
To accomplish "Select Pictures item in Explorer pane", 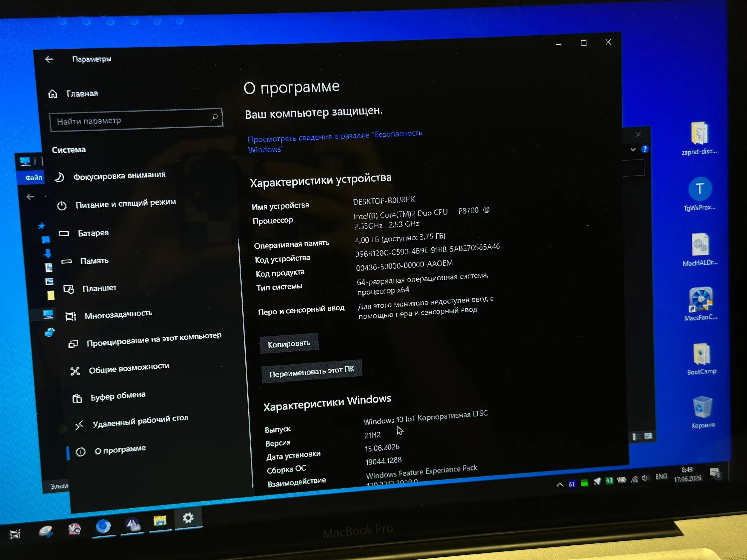I will coord(49,281).
